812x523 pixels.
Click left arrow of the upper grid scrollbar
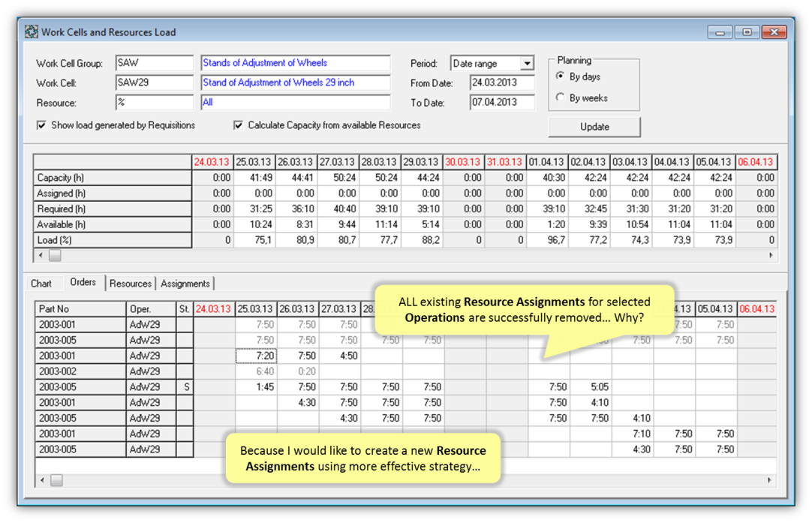41,255
